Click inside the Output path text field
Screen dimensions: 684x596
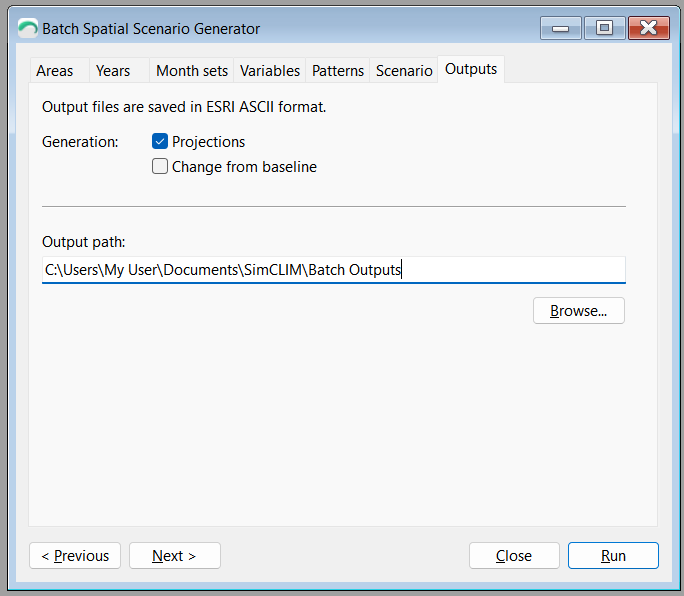point(334,270)
